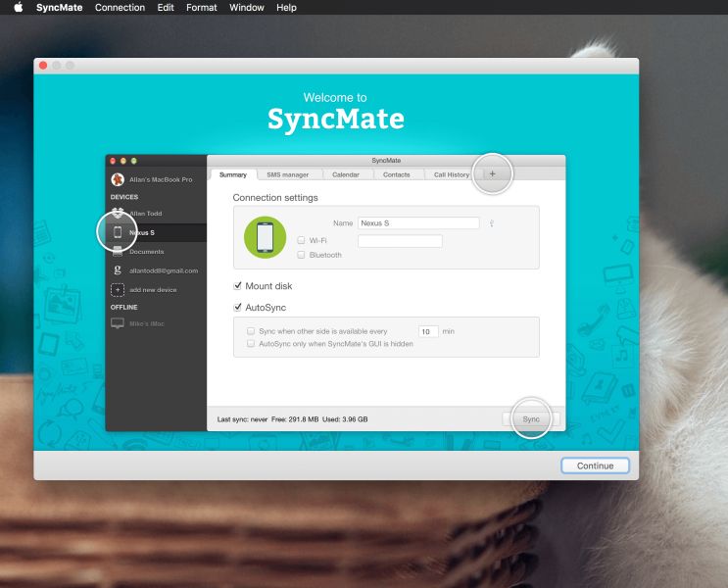This screenshot has width=728, height=588.
Task: Enable the Bluetooth checkbox
Action: pos(302,255)
